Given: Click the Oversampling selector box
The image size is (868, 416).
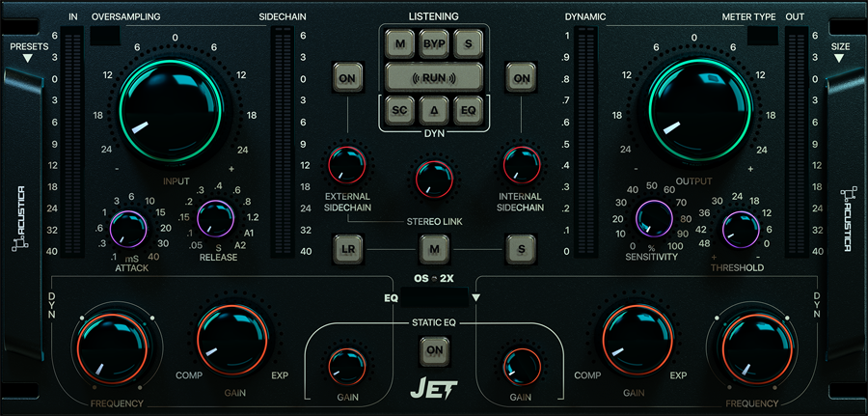Looking at the screenshot, I should pos(104,36).
